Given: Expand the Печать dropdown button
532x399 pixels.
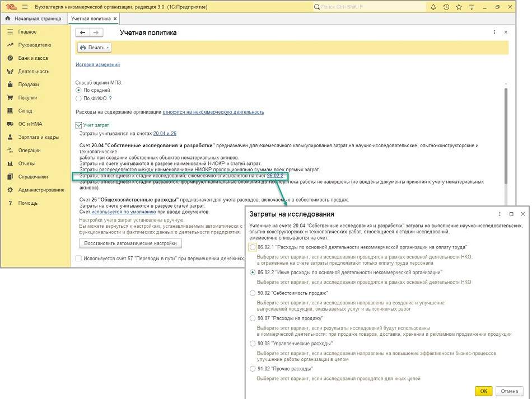Looking at the screenshot, I should (x=95, y=48).
